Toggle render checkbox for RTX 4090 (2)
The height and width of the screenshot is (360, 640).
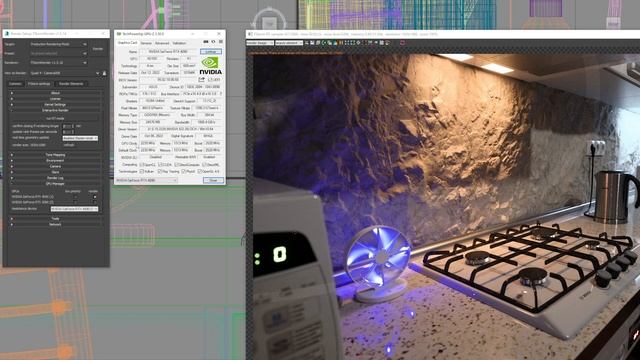pyautogui.click(x=95, y=202)
